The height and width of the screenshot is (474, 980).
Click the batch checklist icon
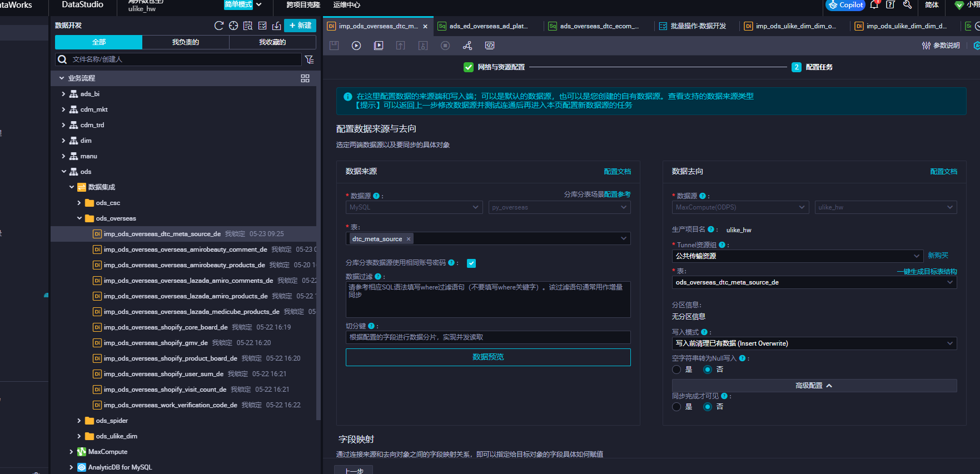pyautogui.click(x=262, y=26)
